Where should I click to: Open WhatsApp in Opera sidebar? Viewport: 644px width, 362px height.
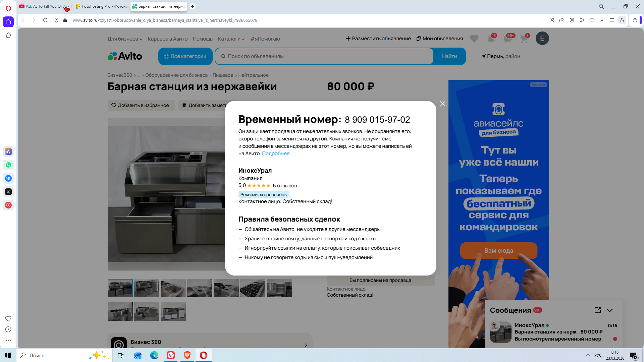click(8, 165)
